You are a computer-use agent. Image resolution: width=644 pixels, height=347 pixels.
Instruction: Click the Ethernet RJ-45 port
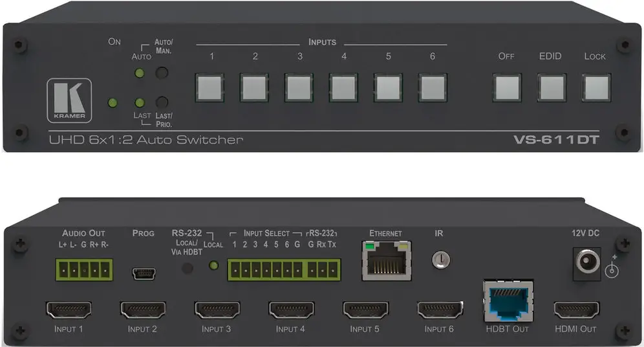pyautogui.click(x=387, y=261)
